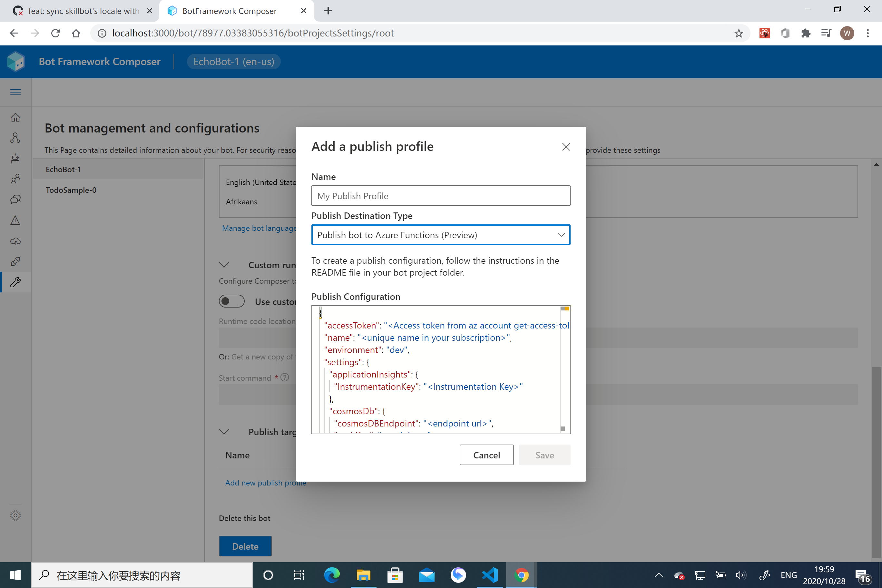Select TodoSample-0 in bot list
Screen dimensions: 882x588
point(71,190)
